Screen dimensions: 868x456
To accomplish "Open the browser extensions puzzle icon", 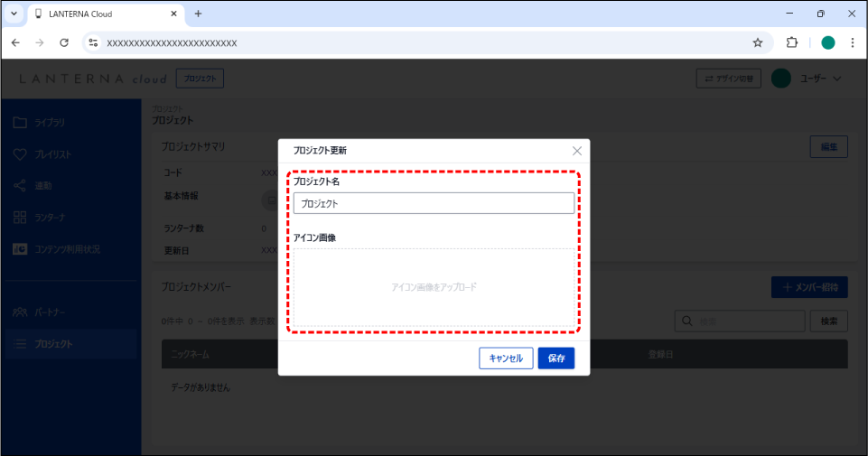I will click(x=792, y=42).
